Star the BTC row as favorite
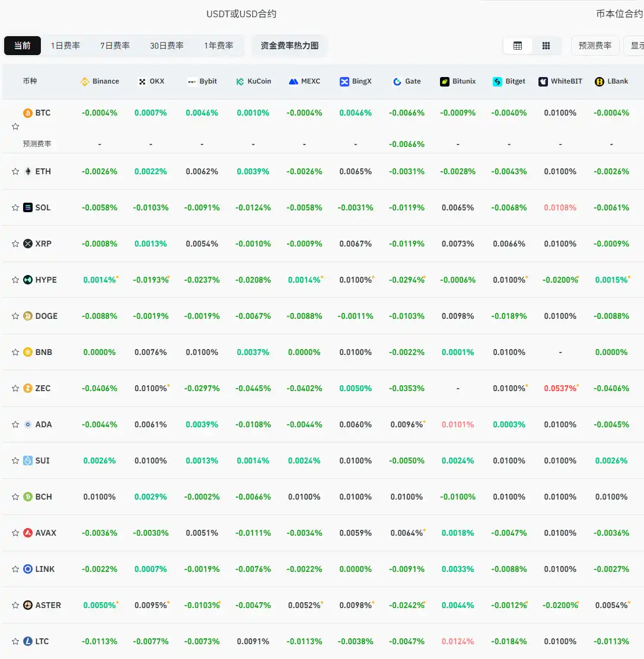Image resolution: width=644 pixels, height=659 pixels. [15, 126]
